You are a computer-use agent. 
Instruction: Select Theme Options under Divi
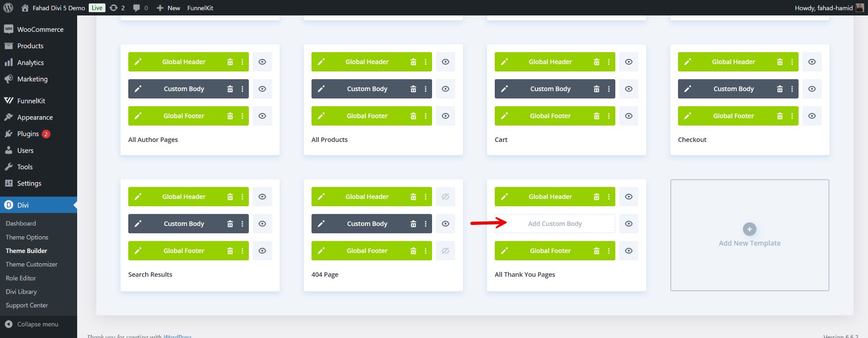27,237
